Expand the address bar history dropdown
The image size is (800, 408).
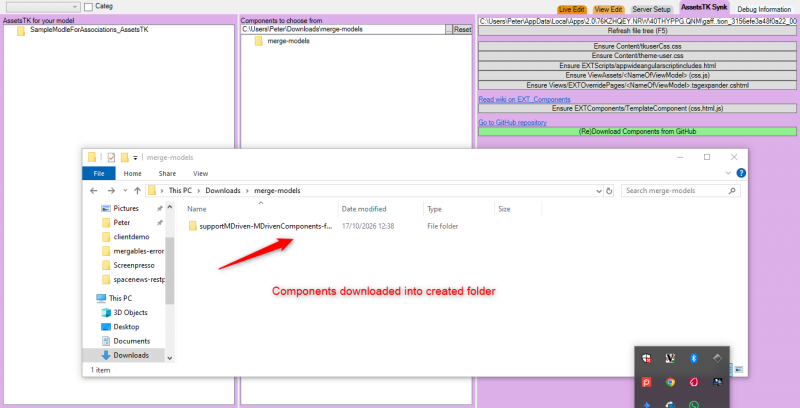tap(599, 191)
